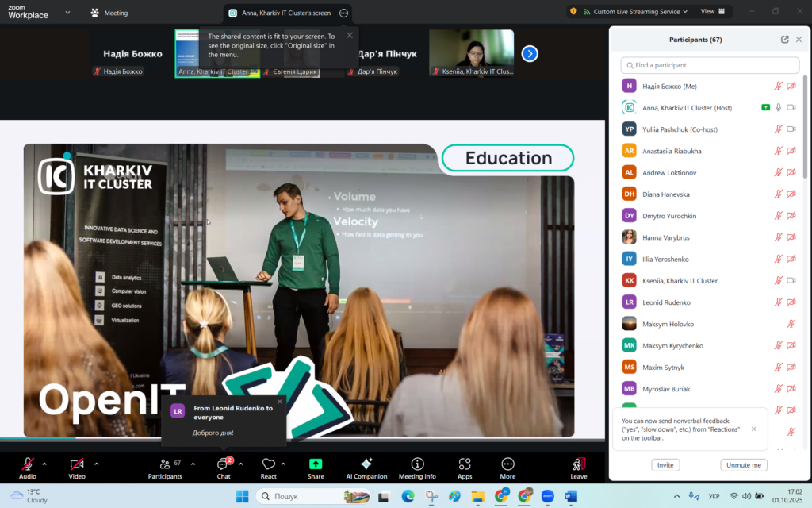This screenshot has height=508, width=812.
Task: Open the AI Companion tool
Action: coord(366,464)
